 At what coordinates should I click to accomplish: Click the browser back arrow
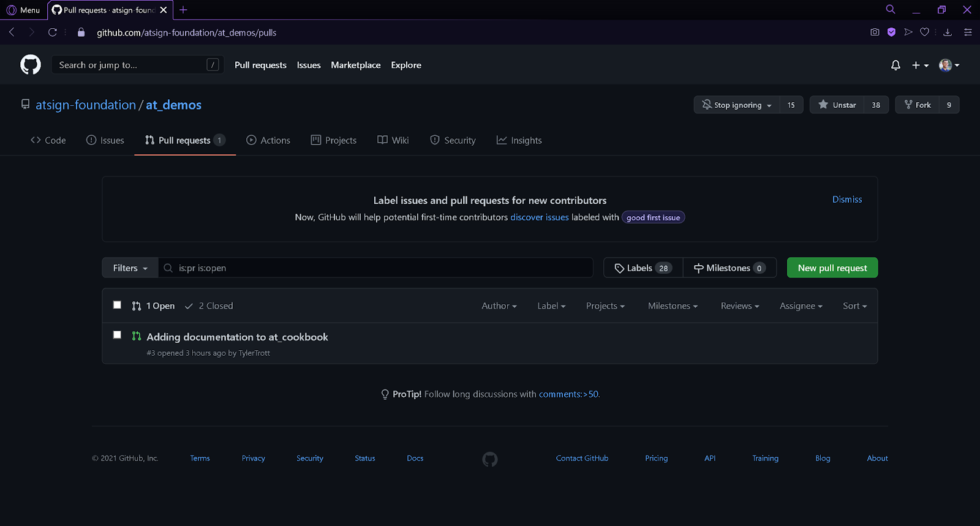[x=12, y=32]
